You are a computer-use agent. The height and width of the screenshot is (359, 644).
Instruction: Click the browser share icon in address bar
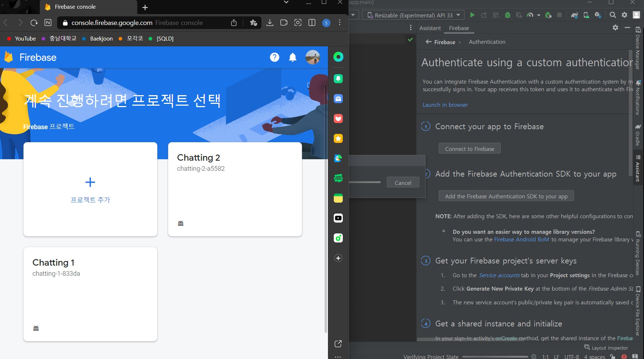pos(234,23)
